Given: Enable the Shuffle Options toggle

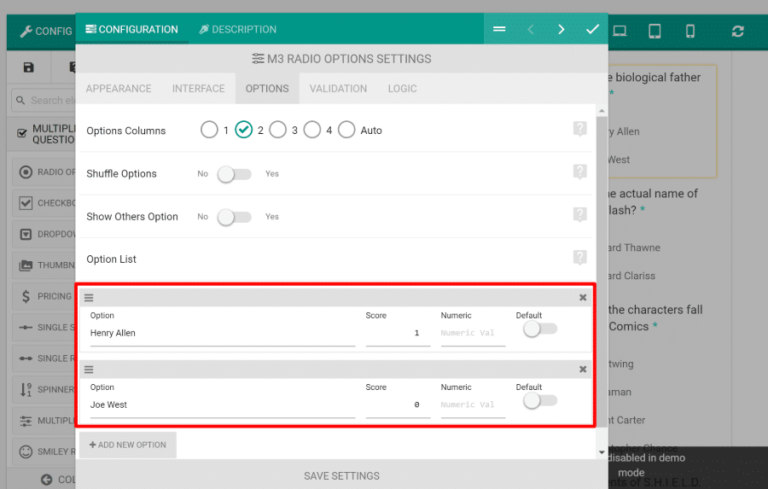Looking at the screenshot, I should [235, 174].
